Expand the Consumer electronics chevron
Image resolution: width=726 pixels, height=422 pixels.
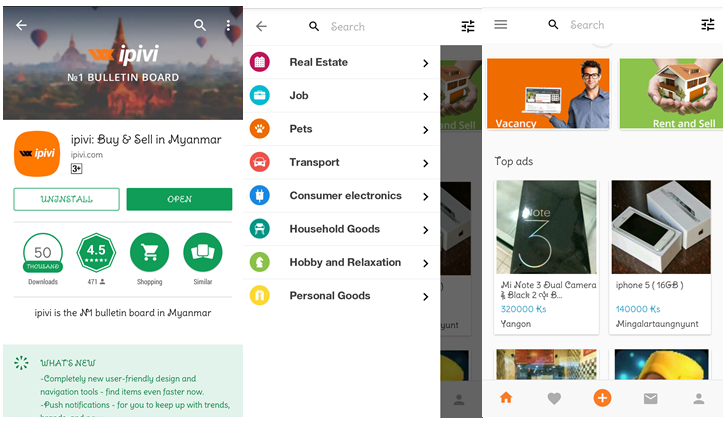click(x=426, y=196)
